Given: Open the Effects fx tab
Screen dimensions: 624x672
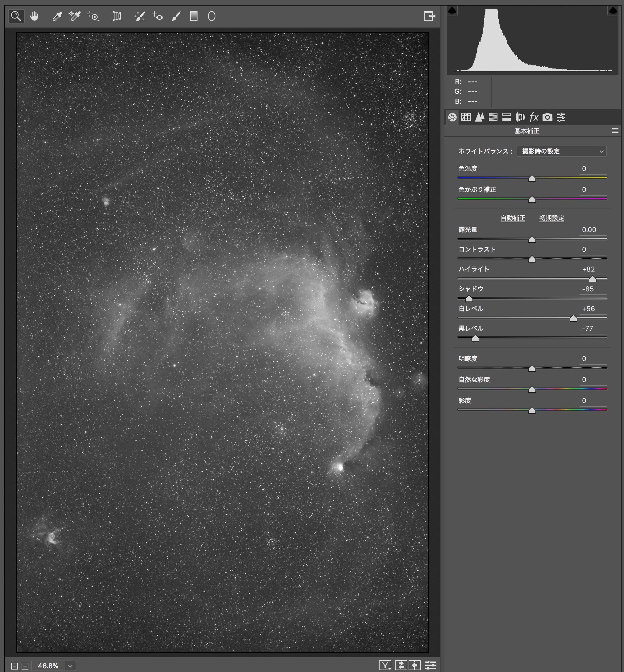Looking at the screenshot, I should [x=534, y=117].
